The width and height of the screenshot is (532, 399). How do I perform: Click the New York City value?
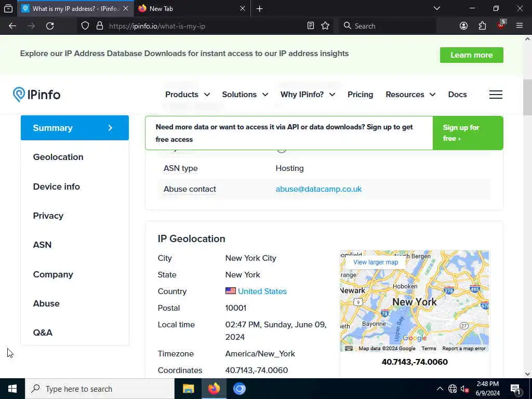click(251, 258)
